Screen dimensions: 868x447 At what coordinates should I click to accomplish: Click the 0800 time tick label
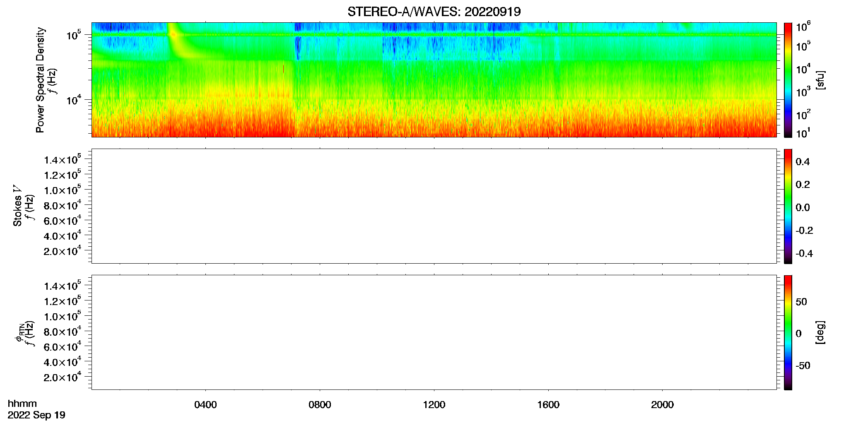click(x=320, y=405)
